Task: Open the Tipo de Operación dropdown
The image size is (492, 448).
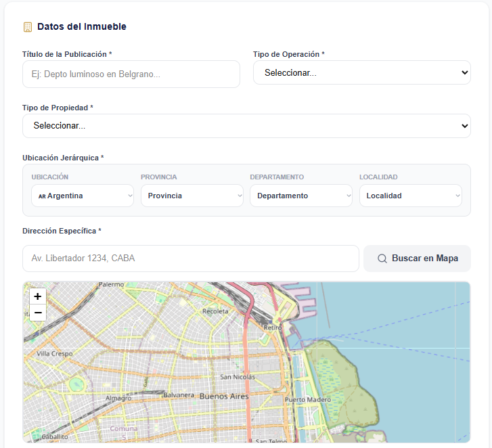Action: [362, 72]
